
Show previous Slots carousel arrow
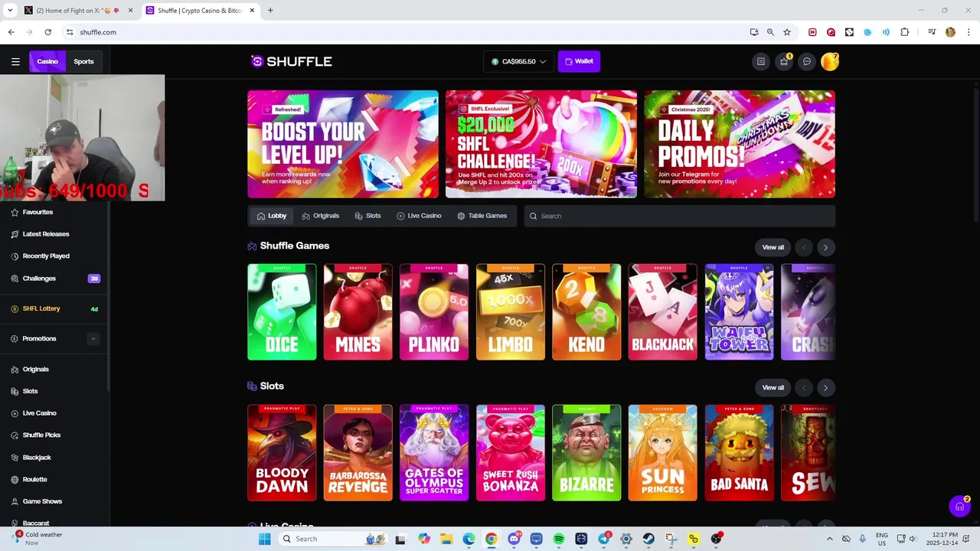(x=803, y=387)
